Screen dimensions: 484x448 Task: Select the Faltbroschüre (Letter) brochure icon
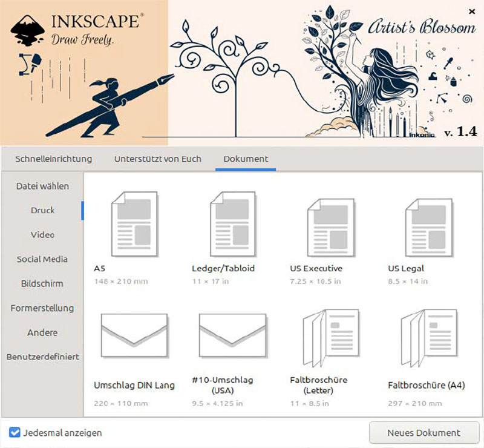(x=330, y=338)
